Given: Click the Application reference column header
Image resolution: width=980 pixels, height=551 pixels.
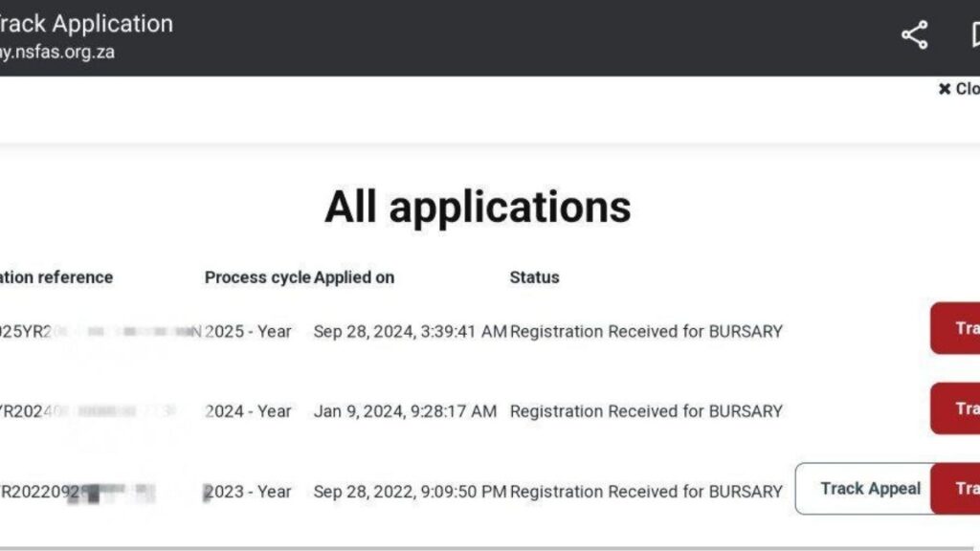Looking at the screenshot, I should [x=57, y=277].
